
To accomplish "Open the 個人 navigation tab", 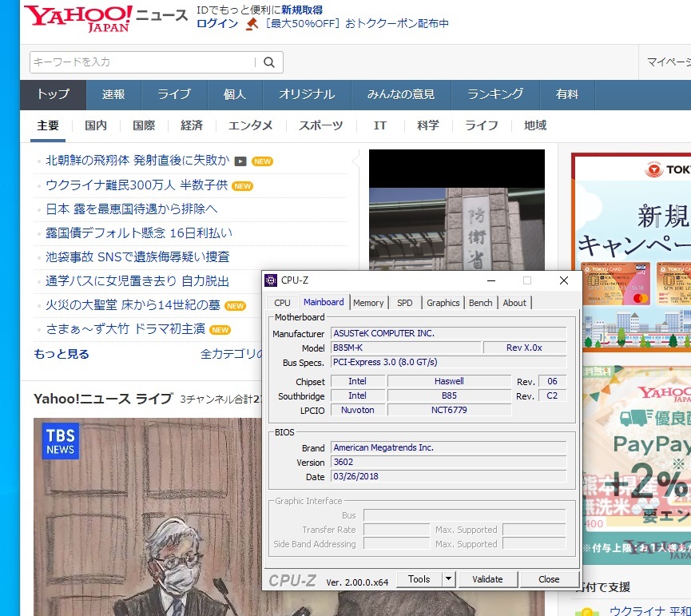I will coord(234,95).
